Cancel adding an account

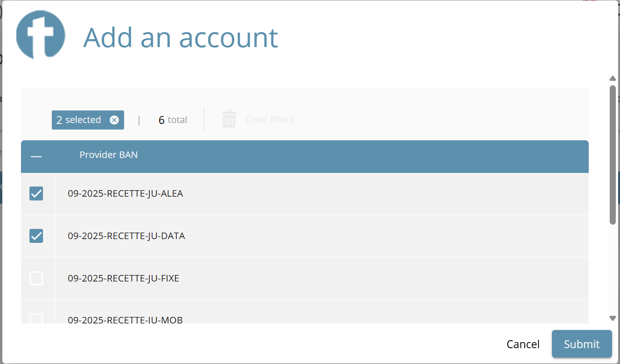tap(523, 344)
